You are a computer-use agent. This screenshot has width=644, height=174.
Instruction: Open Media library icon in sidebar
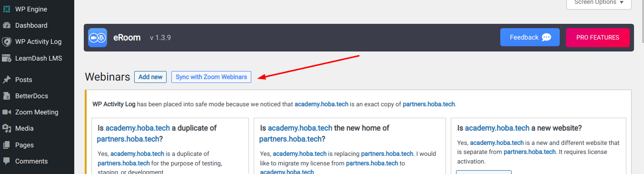7,128
